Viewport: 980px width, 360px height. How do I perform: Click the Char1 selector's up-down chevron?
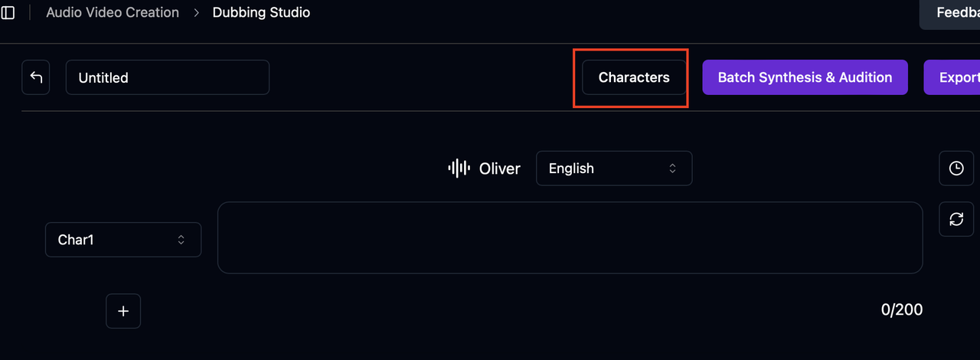coord(181,240)
